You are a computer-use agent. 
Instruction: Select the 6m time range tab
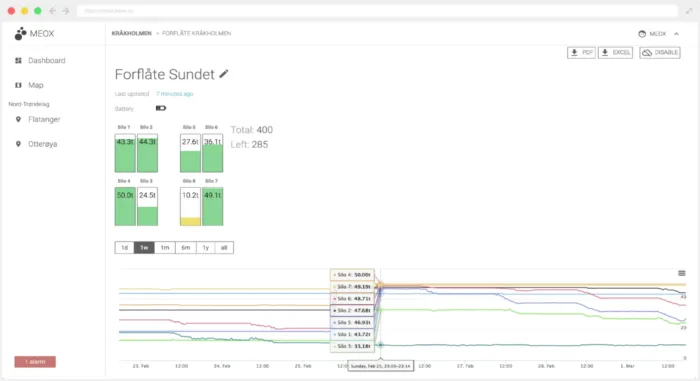[186, 247]
